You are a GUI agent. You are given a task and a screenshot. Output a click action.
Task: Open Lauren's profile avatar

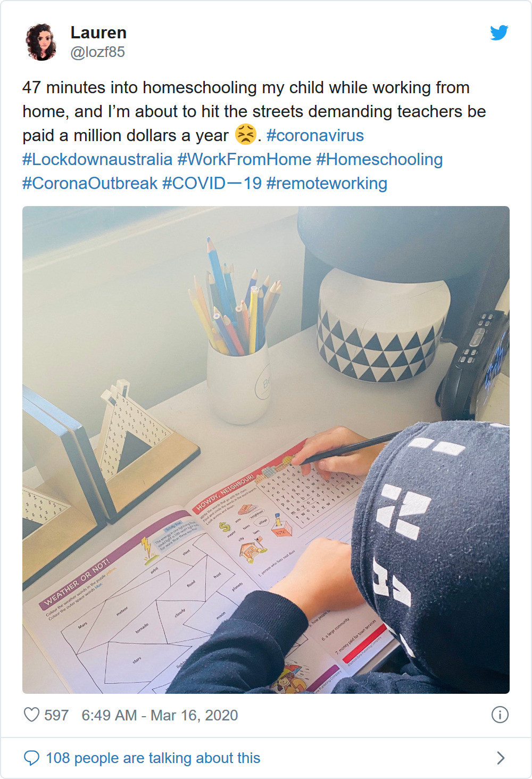[x=41, y=42]
